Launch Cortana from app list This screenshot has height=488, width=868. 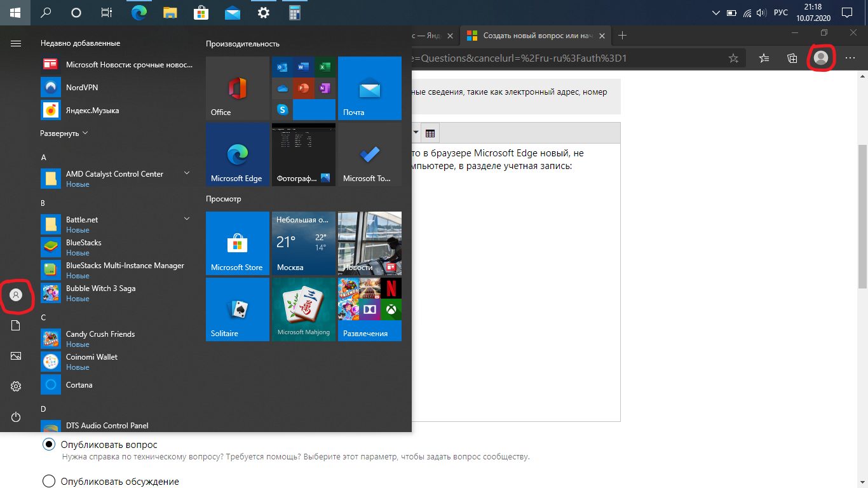pyautogui.click(x=117, y=384)
